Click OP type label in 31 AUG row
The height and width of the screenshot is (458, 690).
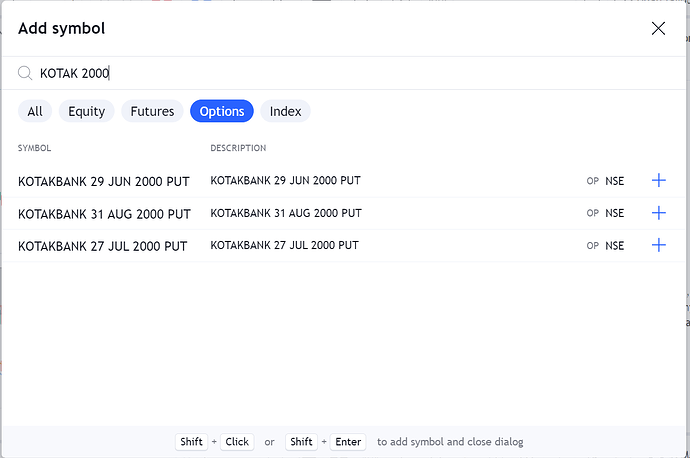tap(592, 213)
